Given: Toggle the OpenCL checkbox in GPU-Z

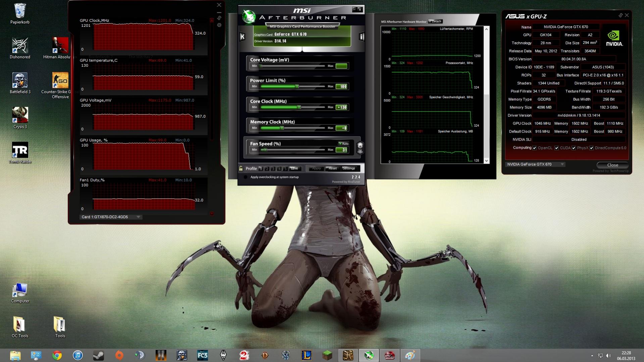Looking at the screenshot, I should (535, 148).
